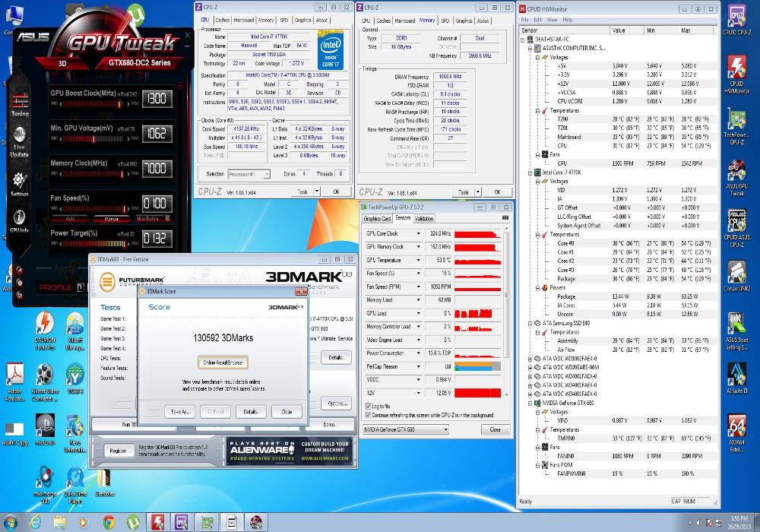This screenshot has width=760, height=532.
Task: Open Xilisoft Video Converter desktop shortcut
Action: pyautogui.click(x=45, y=382)
